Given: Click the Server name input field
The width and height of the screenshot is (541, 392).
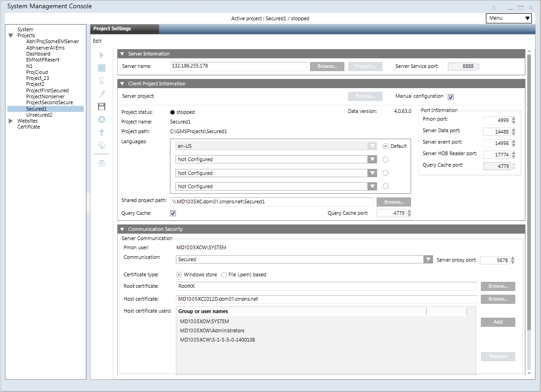Looking at the screenshot, I should tap(238, 67).
